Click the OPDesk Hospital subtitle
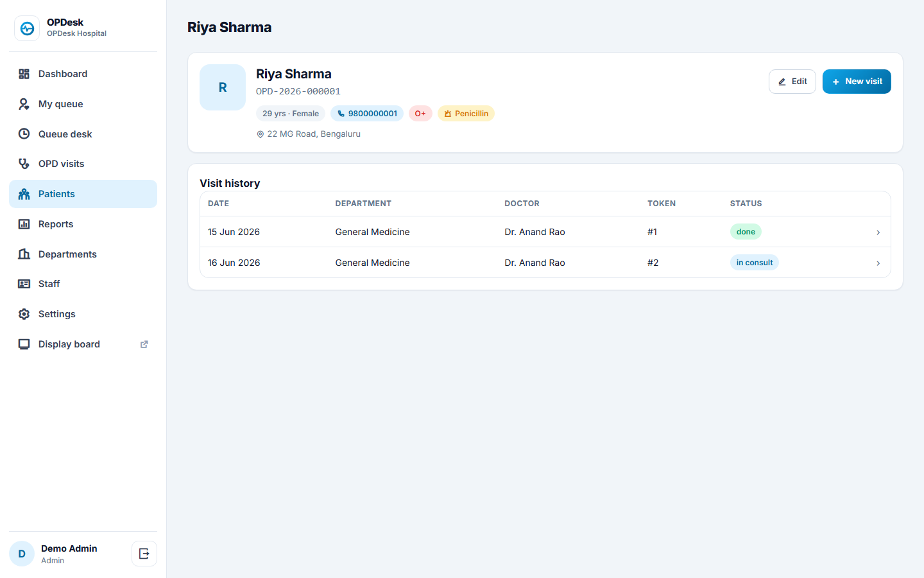 pyautogui.click(x=77, y=33)
